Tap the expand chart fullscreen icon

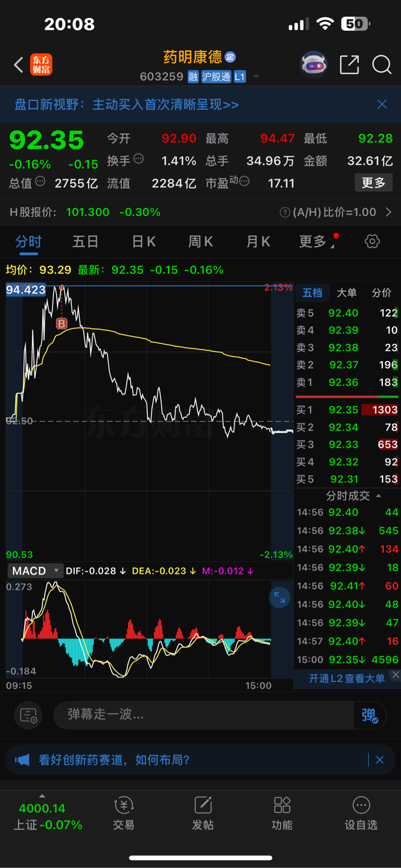[x=280, y=597]
